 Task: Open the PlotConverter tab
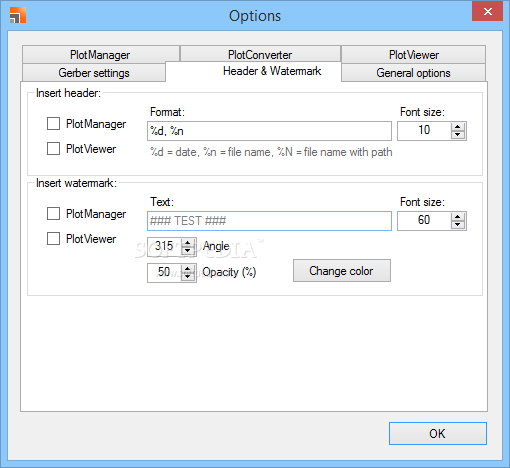pyautogui.click(x=260, y=54)
